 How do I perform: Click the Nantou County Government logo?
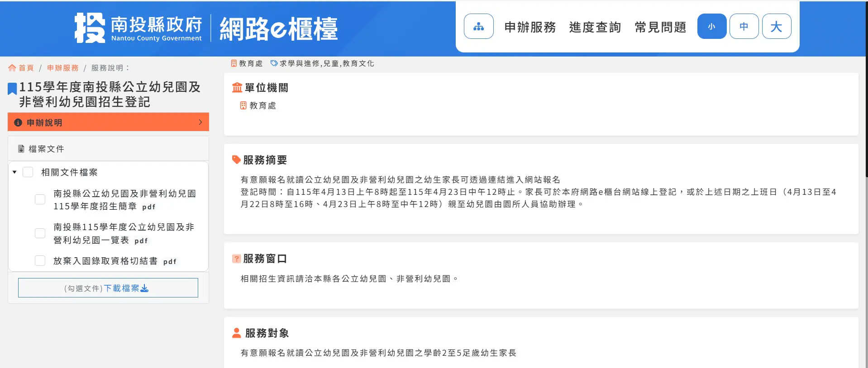pos(138,28)
